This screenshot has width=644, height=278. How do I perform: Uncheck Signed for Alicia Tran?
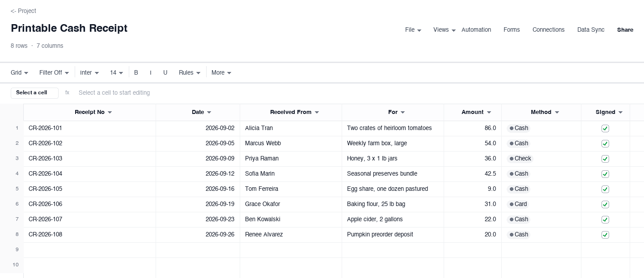point(605,128)
